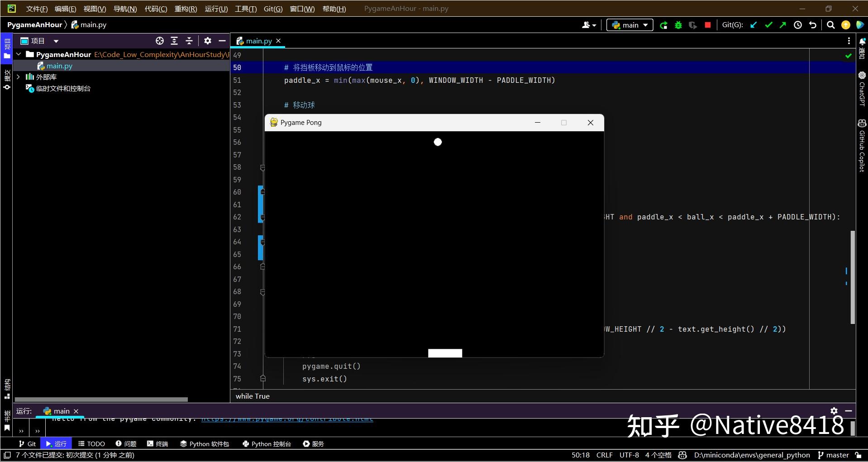The height and width of the screenshot is (462, 868).
Task: Run the current configuration with green arrow
Action: (663, 25)
